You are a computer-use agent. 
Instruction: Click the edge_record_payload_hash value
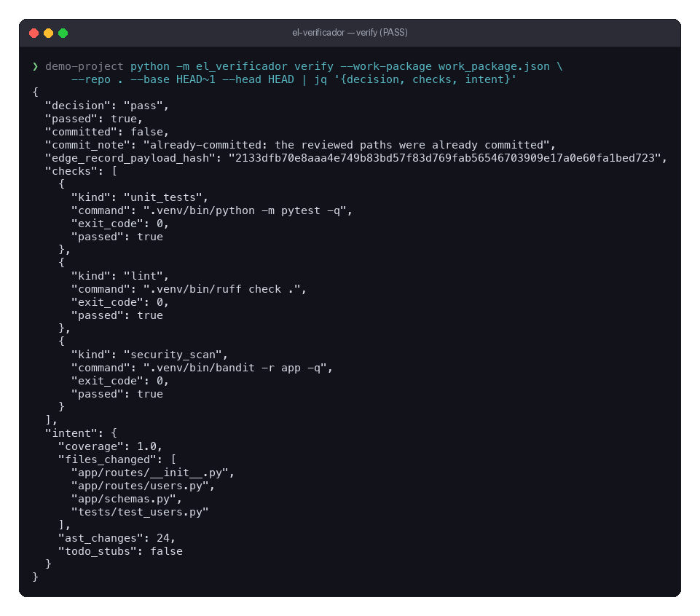[x=444, y=158]
